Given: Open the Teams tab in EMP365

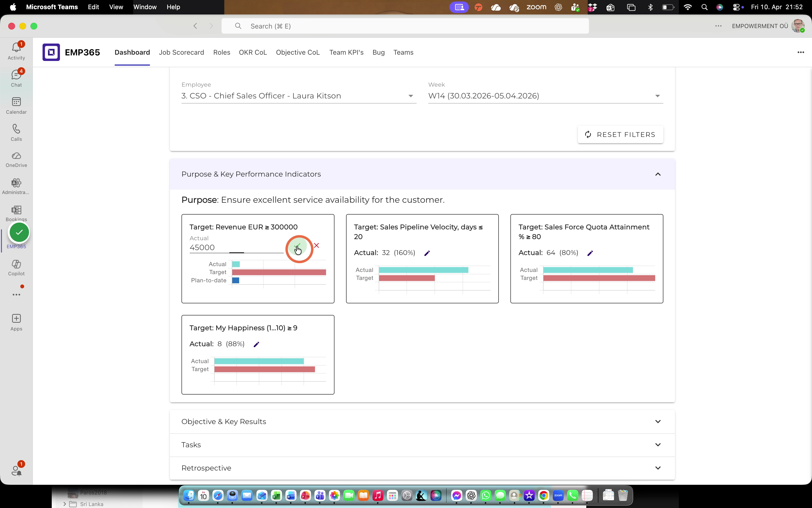Looking at the screenshot, I should click(403, 52).
